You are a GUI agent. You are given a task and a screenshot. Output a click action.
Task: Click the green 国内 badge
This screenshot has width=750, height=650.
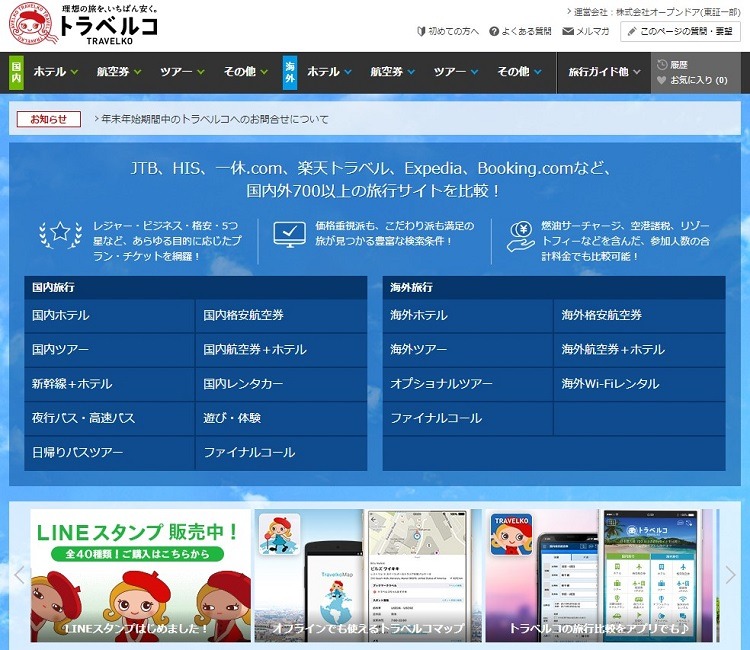click(x=16, y=73)
